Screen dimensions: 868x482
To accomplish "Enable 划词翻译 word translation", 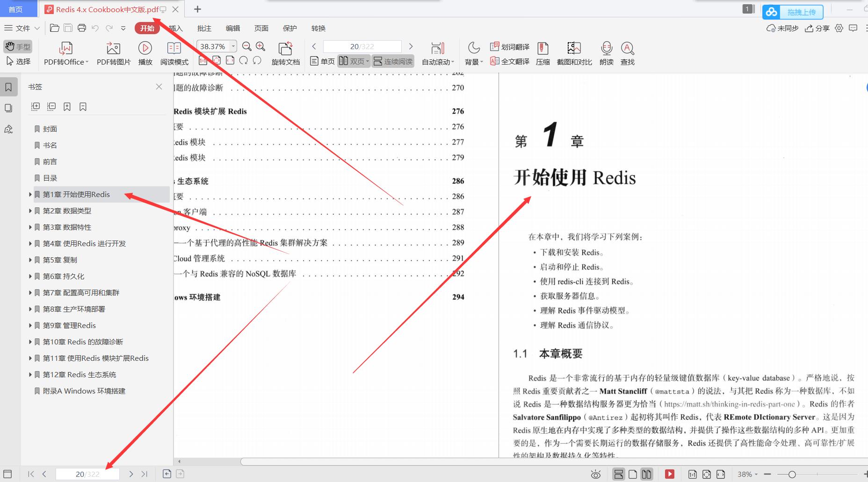I will (x=510, y=47).
